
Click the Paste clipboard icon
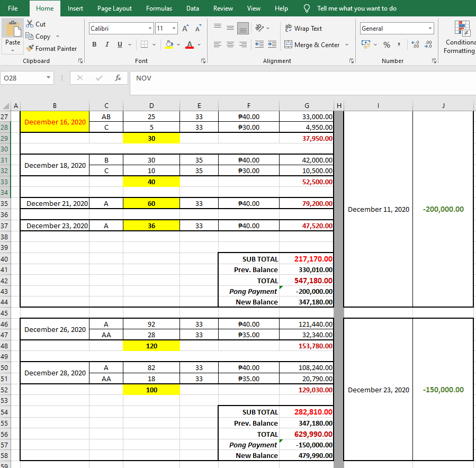coord(13,29)
